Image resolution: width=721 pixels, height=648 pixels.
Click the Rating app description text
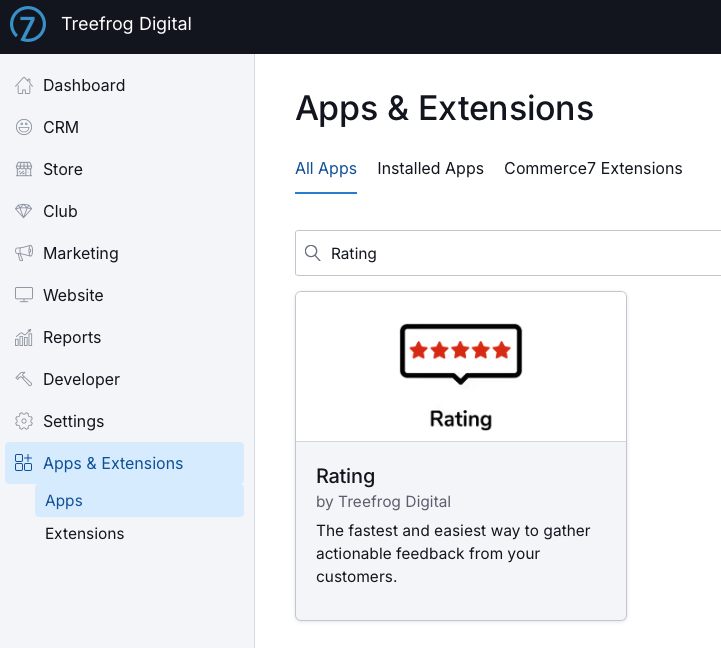click(x=453, y=554)
